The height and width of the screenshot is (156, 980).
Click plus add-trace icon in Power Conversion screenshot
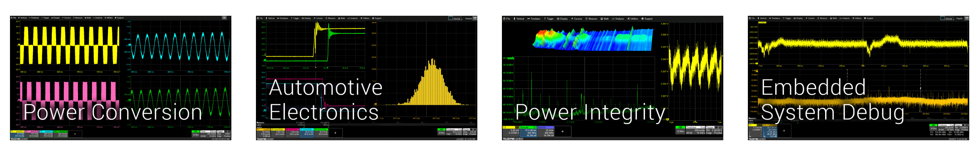point(75,134)
